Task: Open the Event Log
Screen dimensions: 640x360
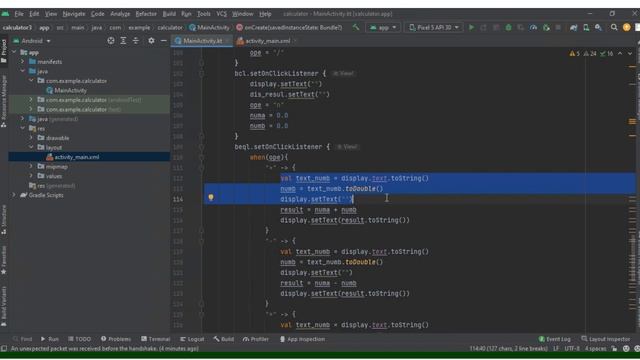Action: coord(554,339)
